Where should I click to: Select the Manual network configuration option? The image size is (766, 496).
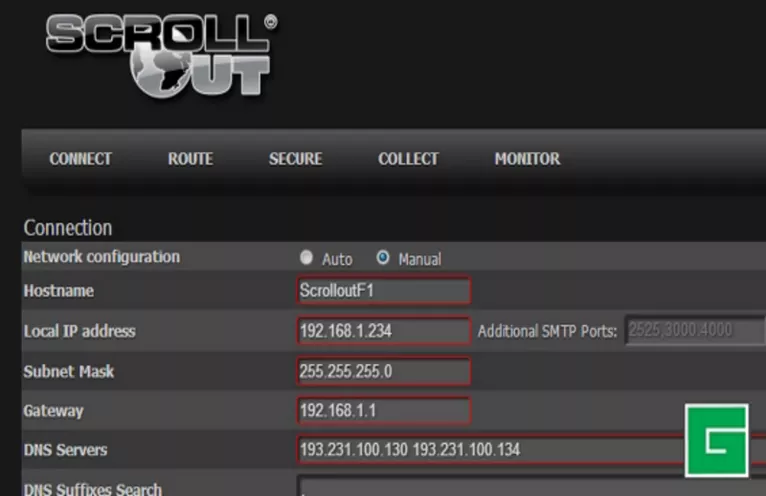tap(383, 258)
